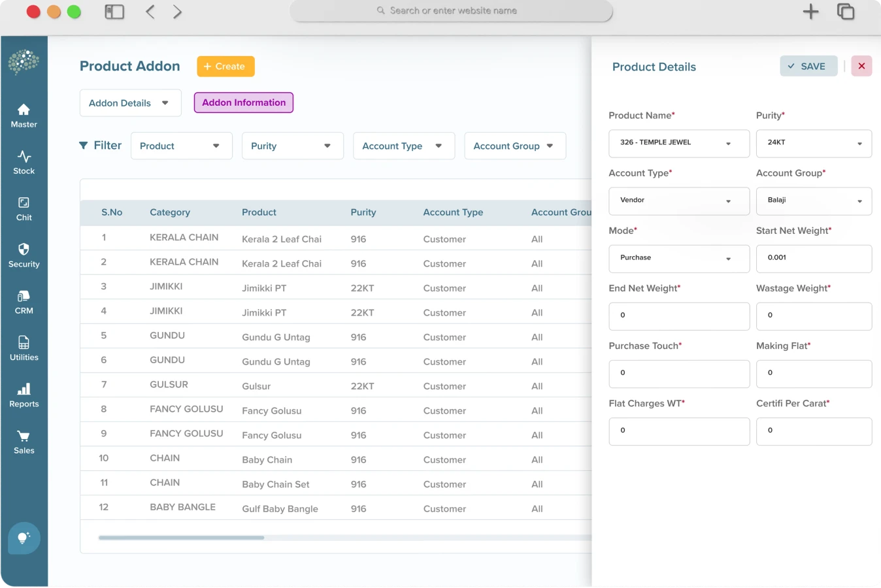The height and width of the screenshot is (588, 881).
Task: Open the Master section in sidebar
Action: [24, 116]
